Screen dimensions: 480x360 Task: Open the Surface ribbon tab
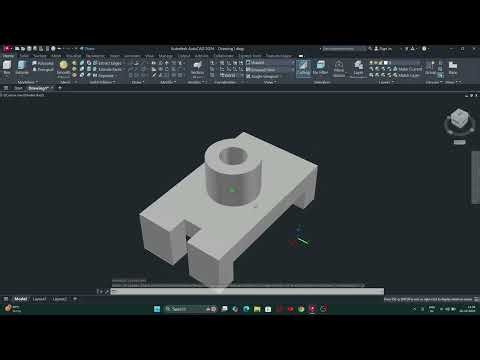(x=40, y=56)
